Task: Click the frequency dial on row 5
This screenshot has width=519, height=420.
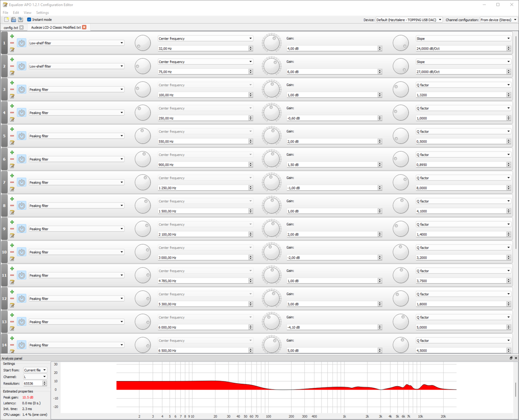Action: click(x=143, y=136)
